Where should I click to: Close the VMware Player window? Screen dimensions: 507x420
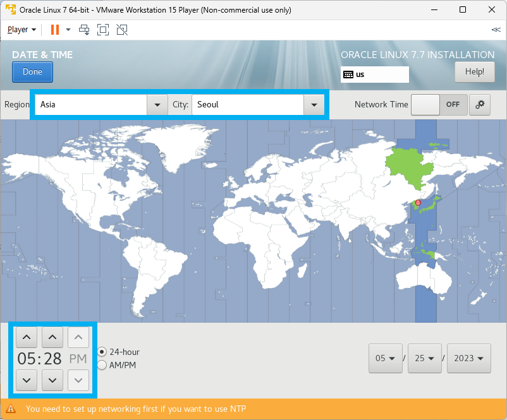coord(492,9)
